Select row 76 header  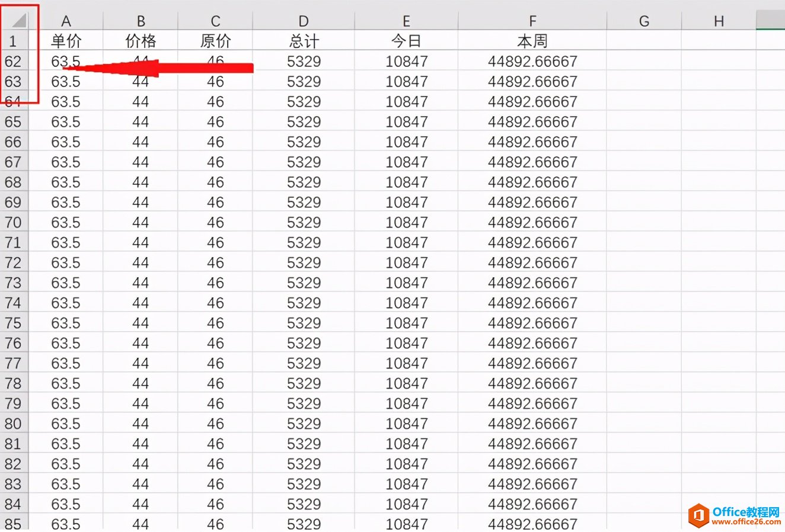[x=14, y=343]
